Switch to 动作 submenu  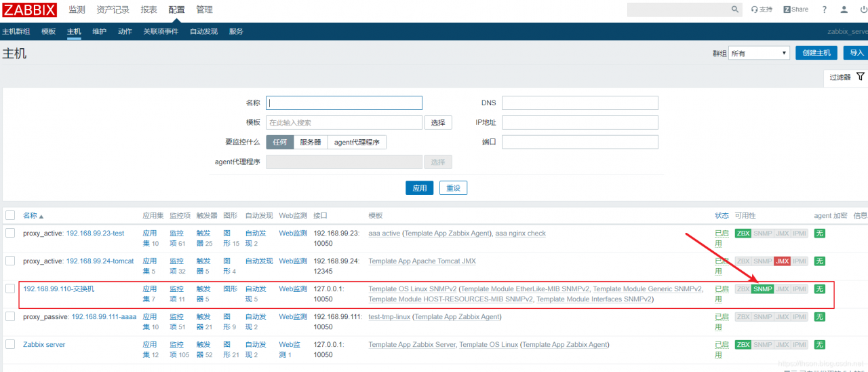pyautogui.click(x=125, y=31)
